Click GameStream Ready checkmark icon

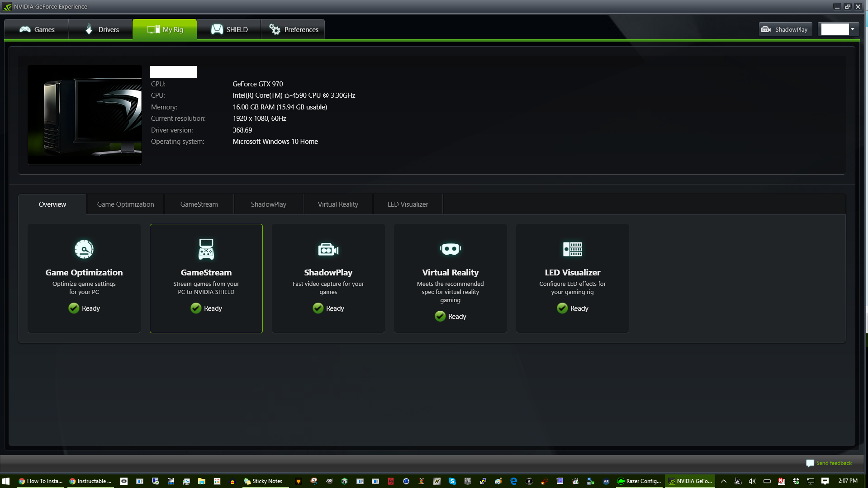(196, 308)
